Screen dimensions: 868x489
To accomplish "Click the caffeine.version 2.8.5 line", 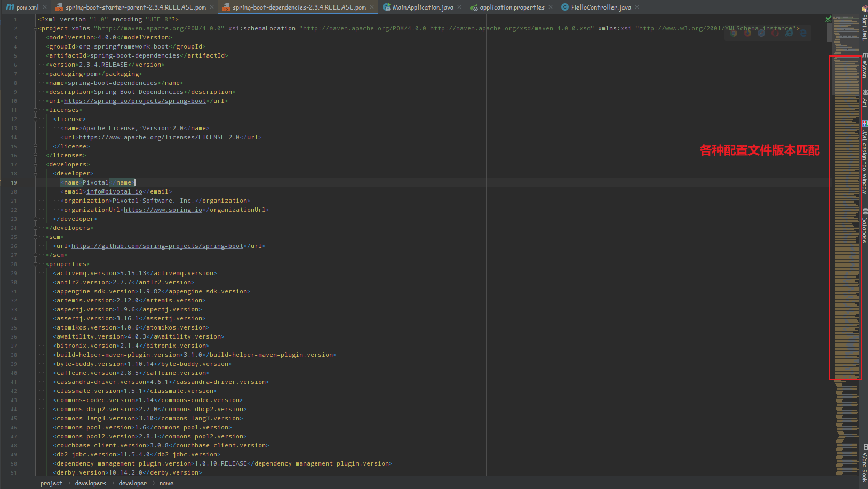I will pyautogui.click(x=131, y=373).
